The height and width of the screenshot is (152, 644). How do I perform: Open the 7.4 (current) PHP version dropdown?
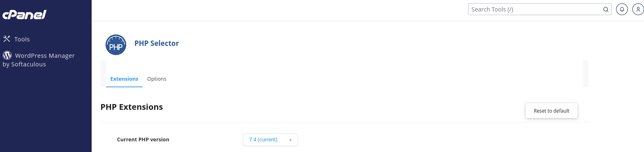270,140
